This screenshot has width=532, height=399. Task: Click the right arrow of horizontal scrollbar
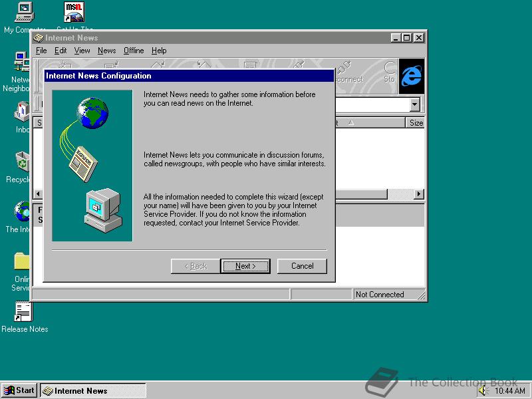coord(419,194)
